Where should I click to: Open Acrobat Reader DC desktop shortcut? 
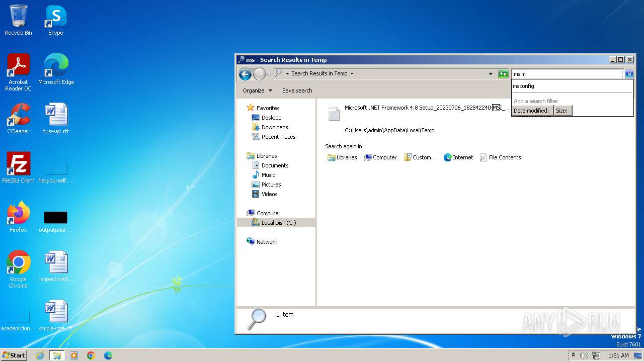18,72
